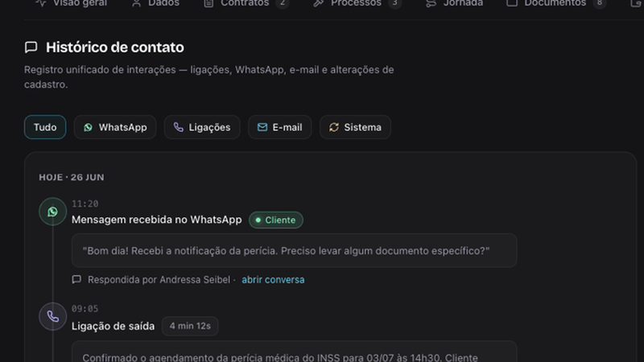Click the 4 min 12s duration badge
Viewport: 644px width, 362px height.
[x=190, y=326]
